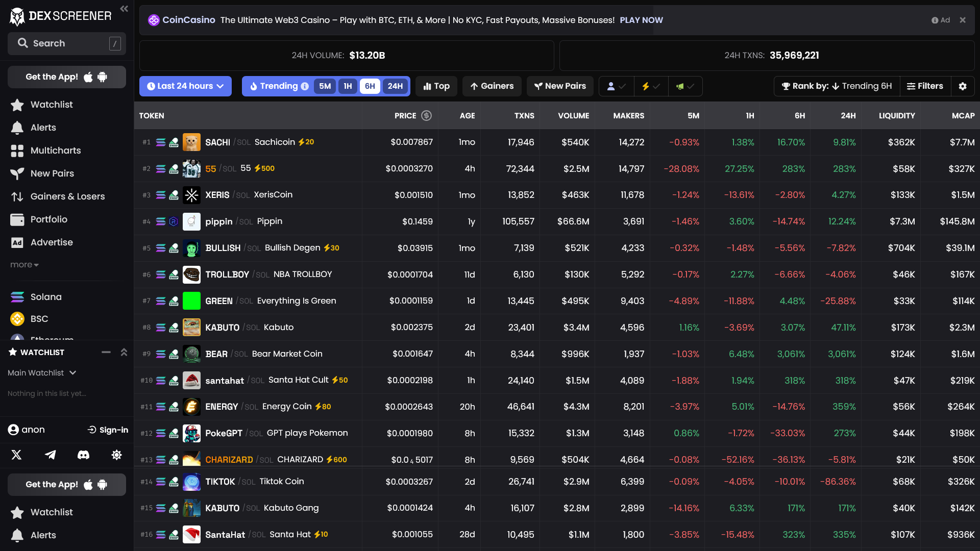Open Portfolio wallet icon
980x551 pixels.
point(17,219)
